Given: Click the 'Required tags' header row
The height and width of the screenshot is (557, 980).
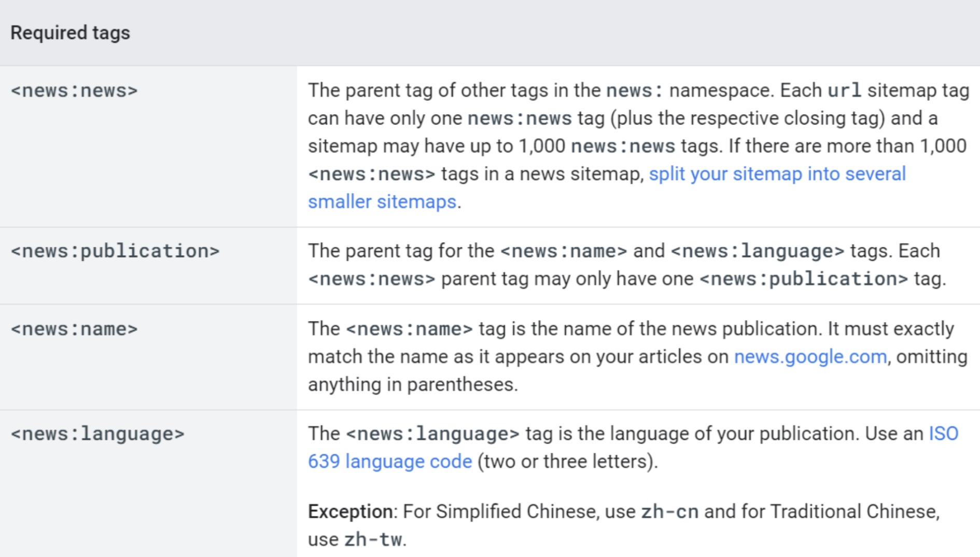Looking at the screenshot, I should pos(71,33).
